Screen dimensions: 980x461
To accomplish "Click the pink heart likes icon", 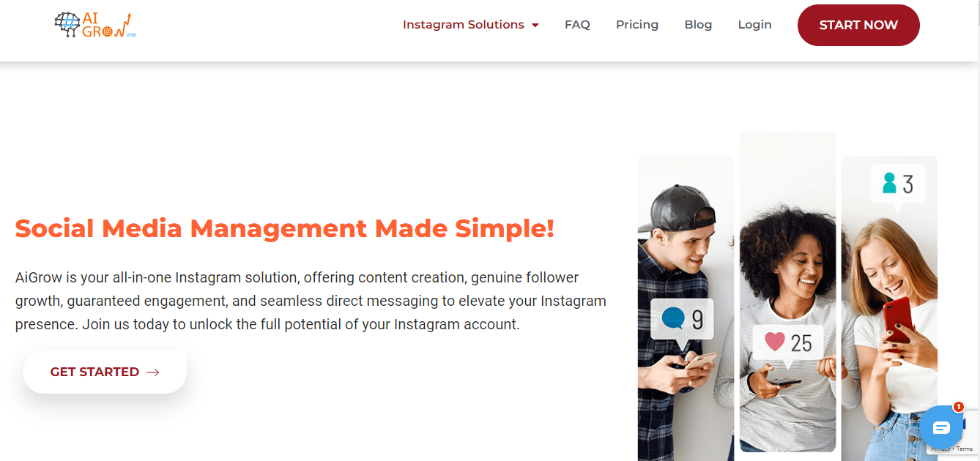I will pyautogui.click(x=775, y=341).
